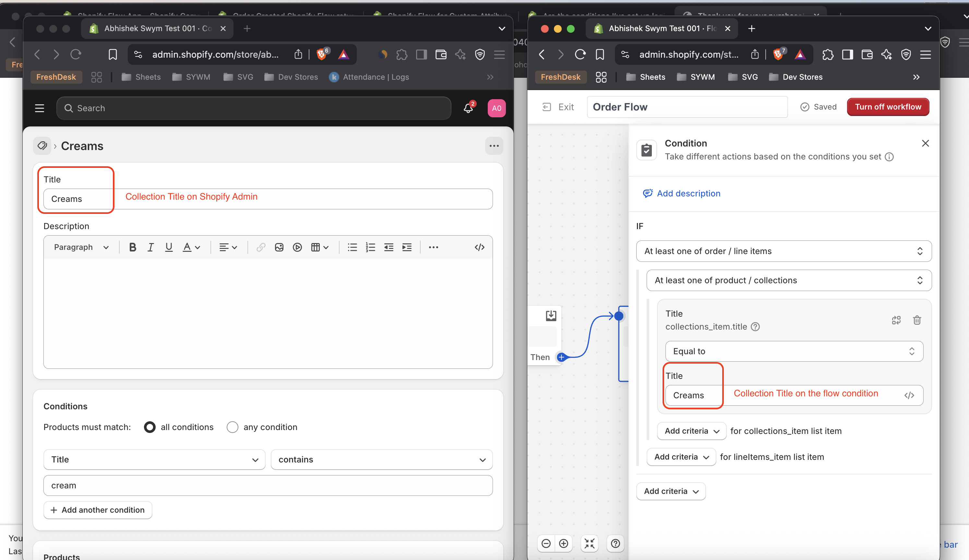Show help for collections_item.title
The image size is (969, 560).
(x=755, y=327)
